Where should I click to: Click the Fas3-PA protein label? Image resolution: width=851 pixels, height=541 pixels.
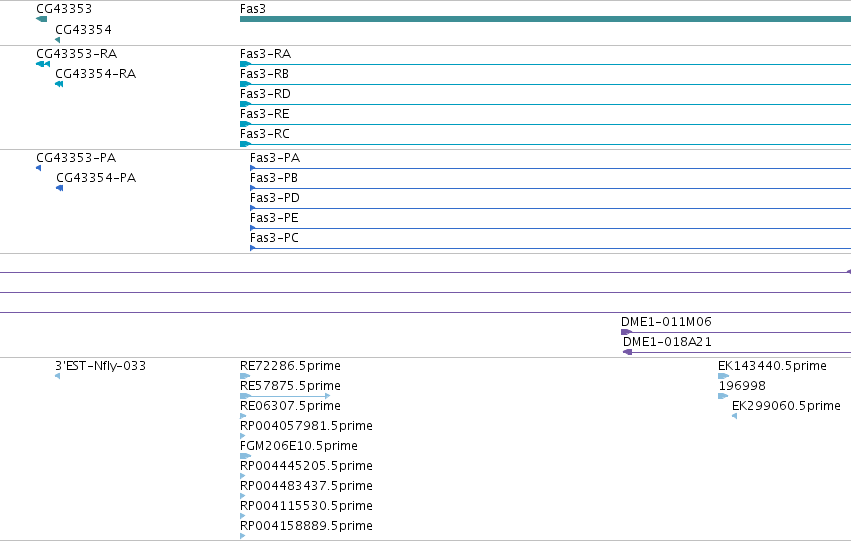point(275,158)
